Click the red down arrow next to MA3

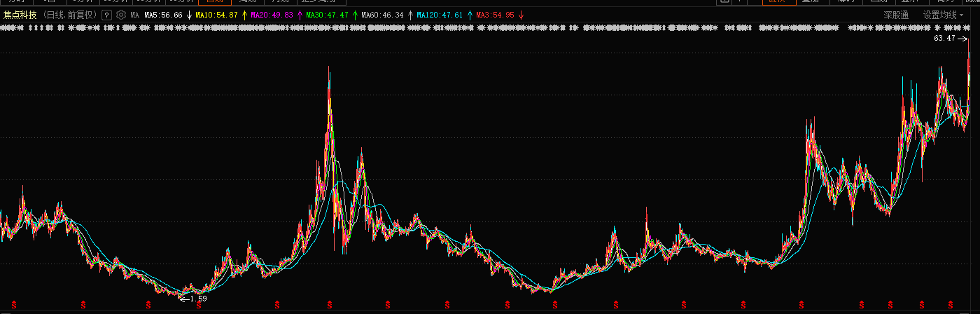[521, 15]
